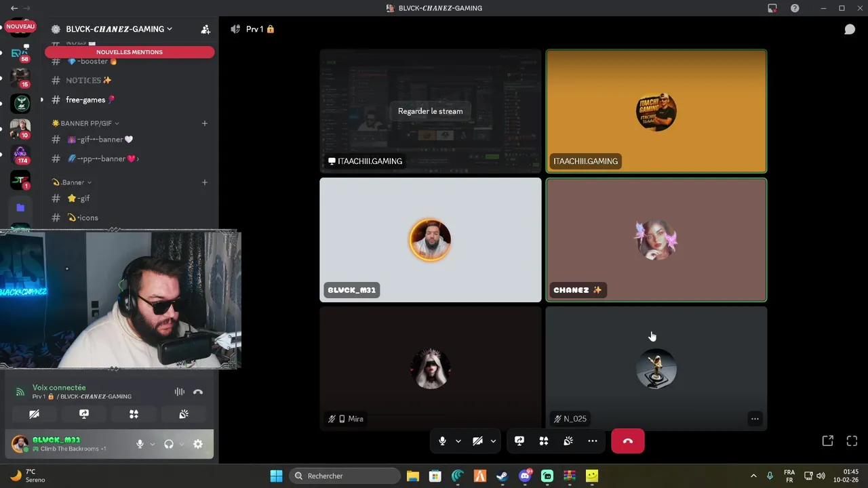Toggle microphone in the call control bar
868x488 pixels.
[x=442, y=441]
